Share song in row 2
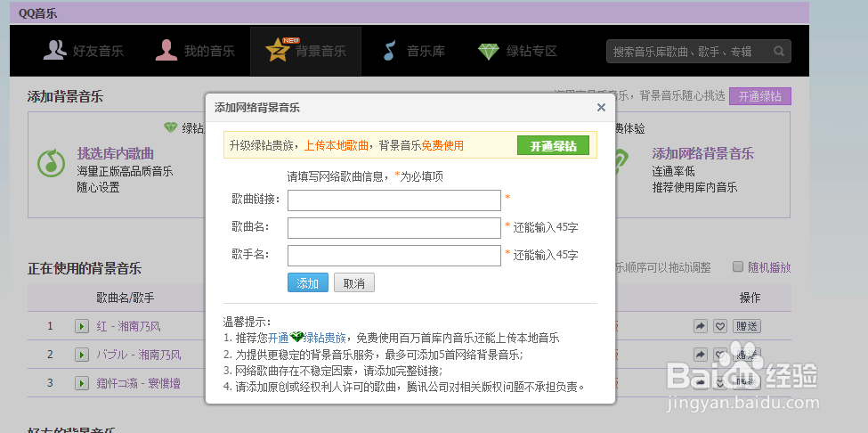Viewport: 868px width, 433px height. (701, 355)
